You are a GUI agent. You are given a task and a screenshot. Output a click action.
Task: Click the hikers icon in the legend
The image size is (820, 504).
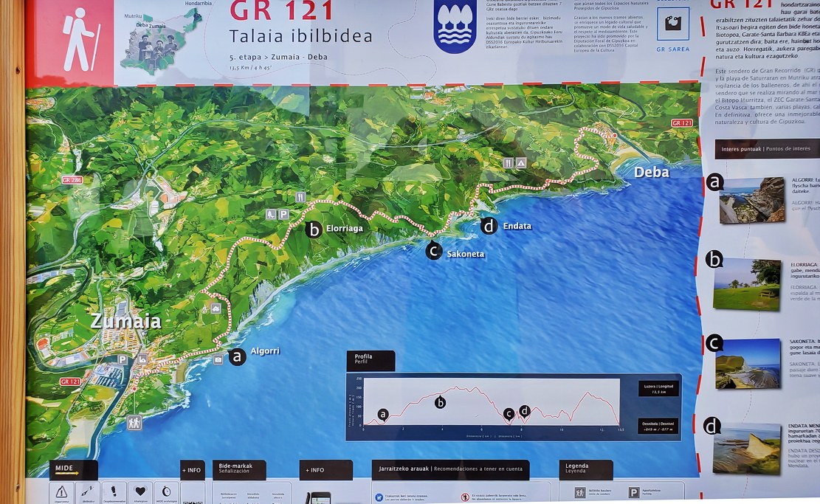pos(580,492)
